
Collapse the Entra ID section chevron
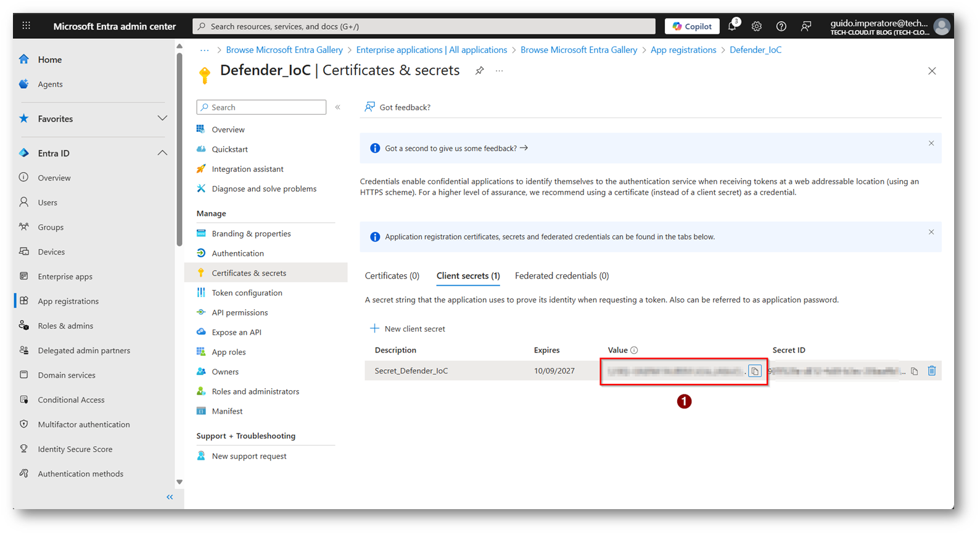[162, 153]
